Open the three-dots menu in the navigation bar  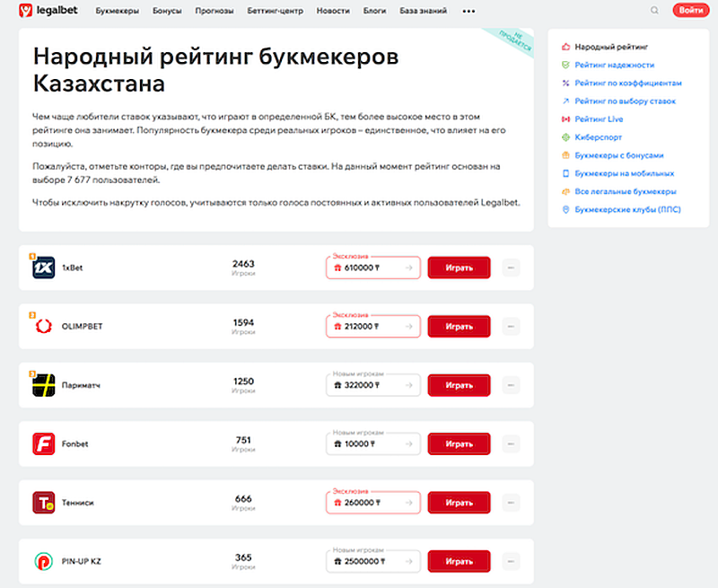[x=468, y=10]
